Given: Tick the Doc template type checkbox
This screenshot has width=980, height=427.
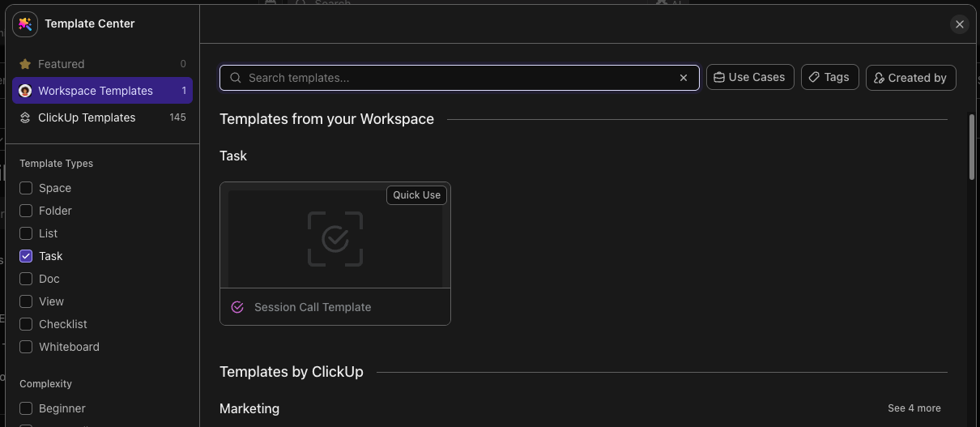Looking at the screenshot, I should click(x=26, y=279).
